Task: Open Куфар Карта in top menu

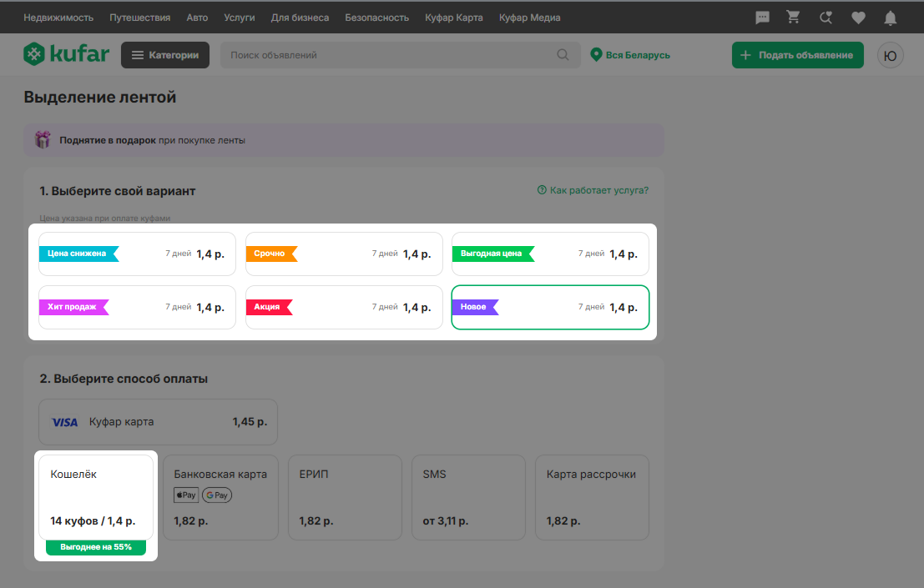Action: click(454, 18)
